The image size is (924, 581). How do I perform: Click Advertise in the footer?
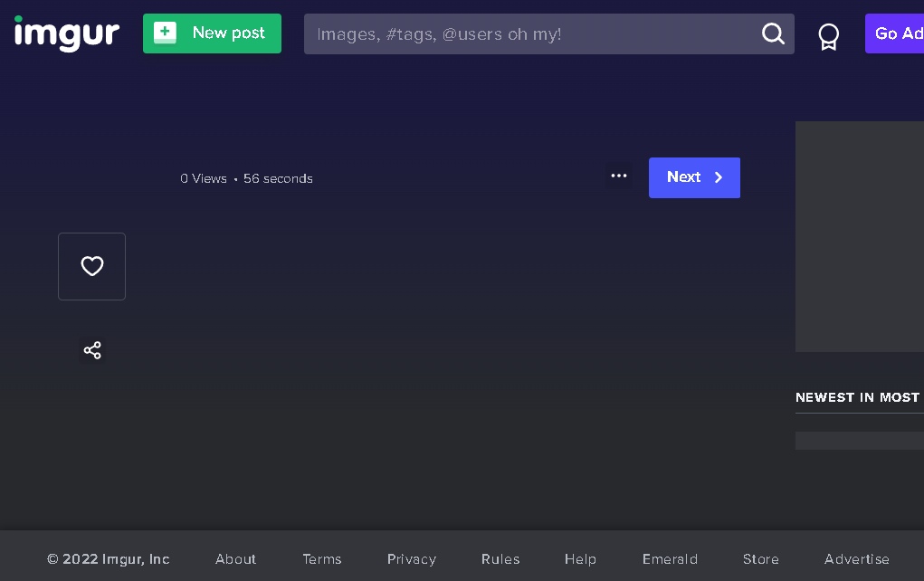pos(856,559)
